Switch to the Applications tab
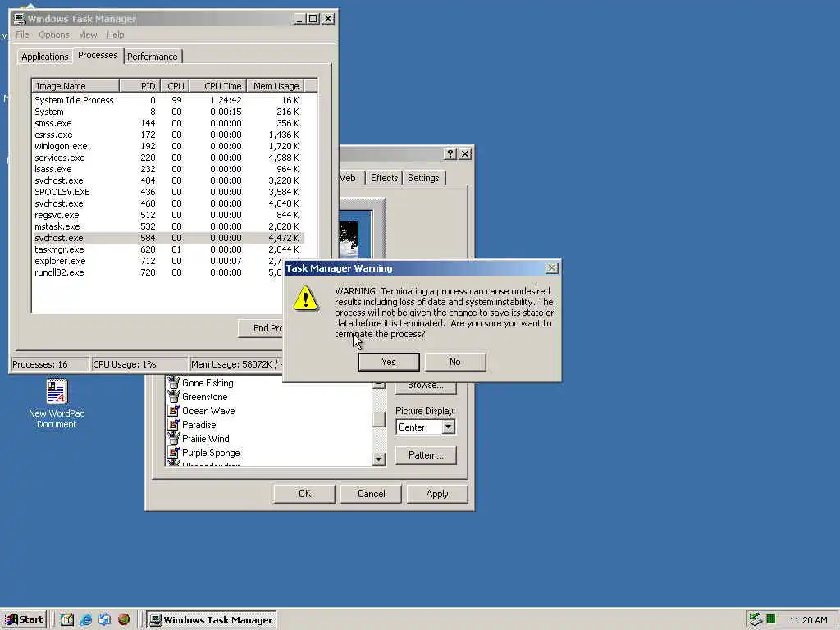This screenshot has height=630, width=840. pos(44,57)
